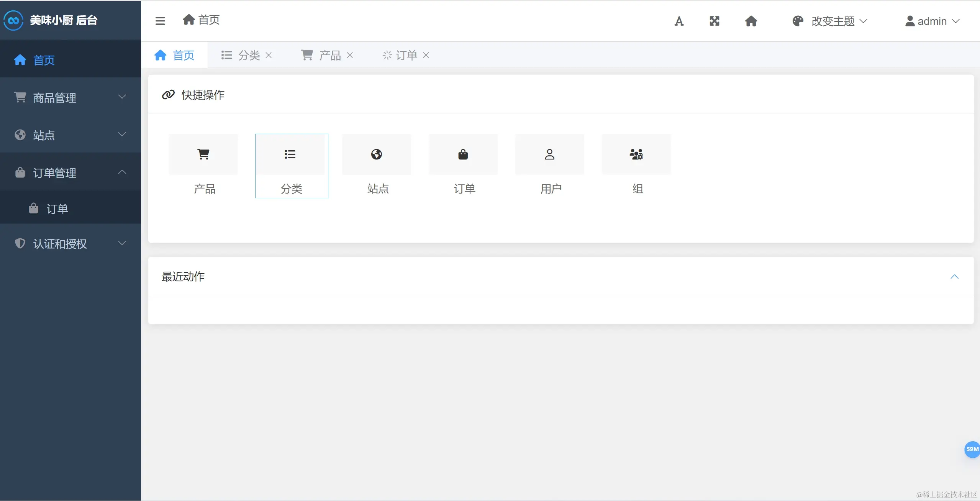Expand the 商品管理 sidebar menu
Screen dimensions: 980x501
point(70,97)
